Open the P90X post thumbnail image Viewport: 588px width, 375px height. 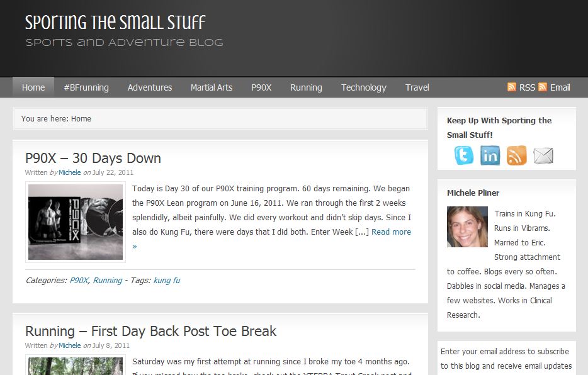click(x=76, y=221)
